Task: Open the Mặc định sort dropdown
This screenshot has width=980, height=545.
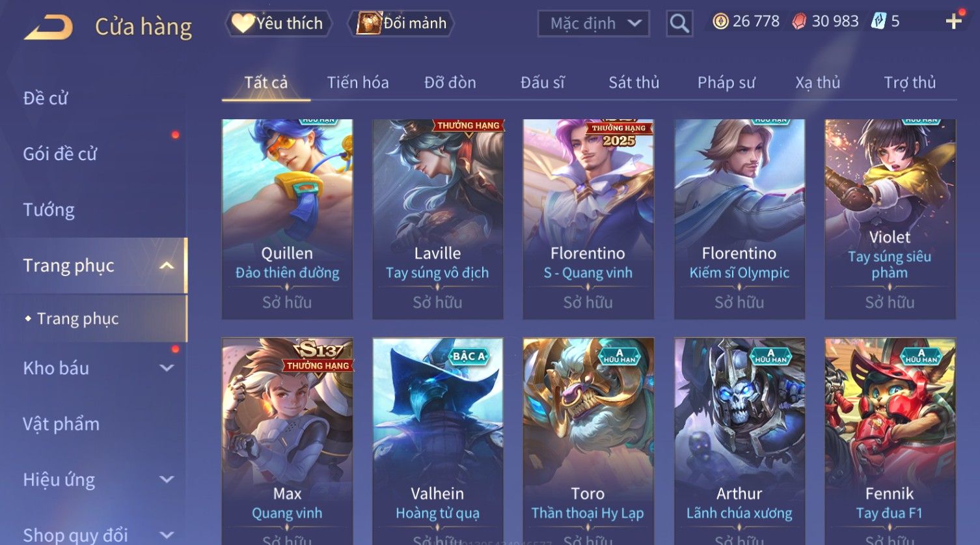Action: coord(593,23)
